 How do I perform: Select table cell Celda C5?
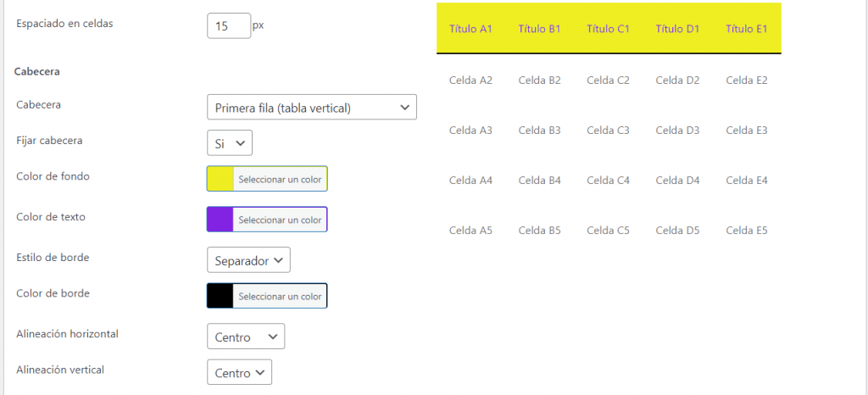(x=608, y=231)
